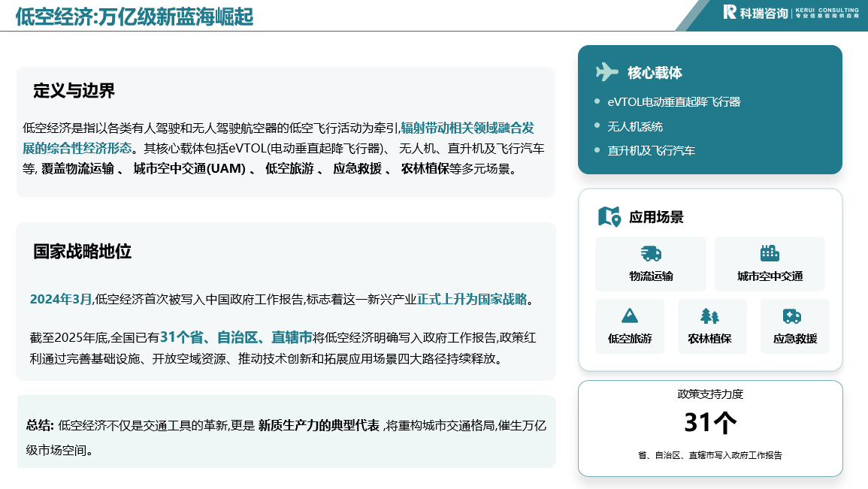Image resolution: width=868 pixels, height=489 pixels.
Task: Click the 直升机及飞行汽车 bullet item
Action: 651,150
